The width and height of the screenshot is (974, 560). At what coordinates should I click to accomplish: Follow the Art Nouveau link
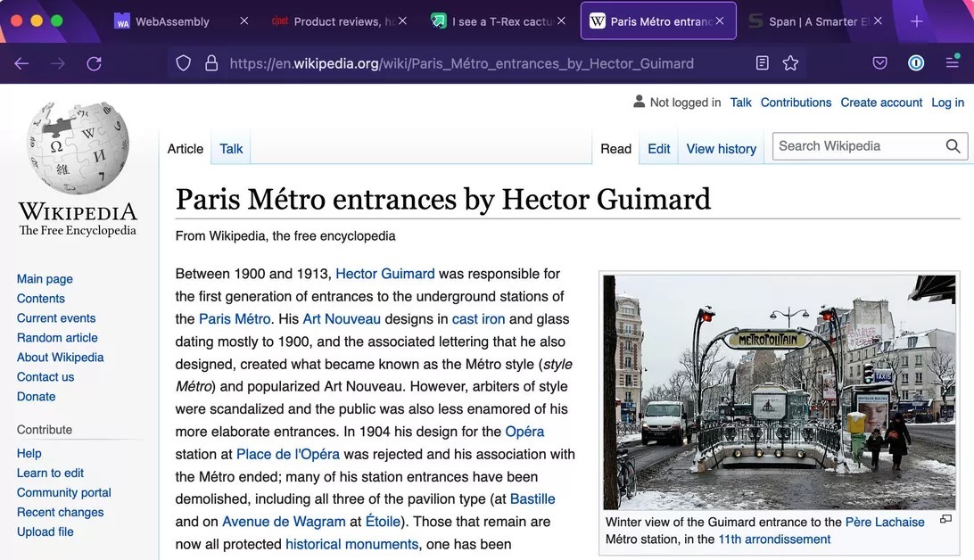coord(342,319)
